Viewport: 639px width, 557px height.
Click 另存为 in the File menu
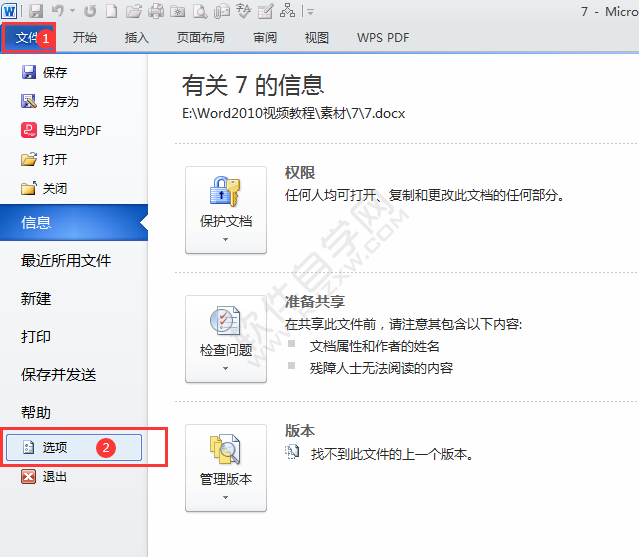pos(50,101)
